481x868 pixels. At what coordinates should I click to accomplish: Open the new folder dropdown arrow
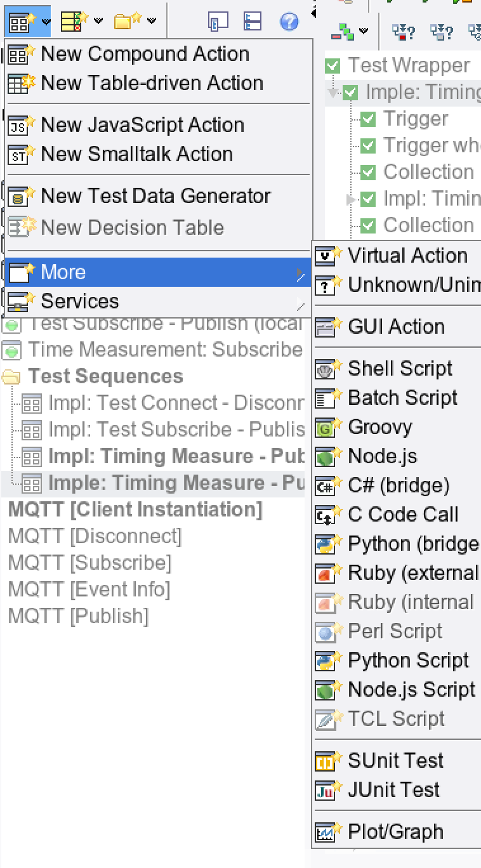click(x=152, y=21)
